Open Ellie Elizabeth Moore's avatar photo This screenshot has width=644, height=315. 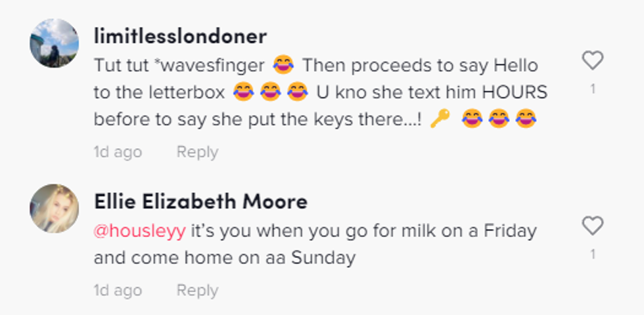click(x=55, y=208)
